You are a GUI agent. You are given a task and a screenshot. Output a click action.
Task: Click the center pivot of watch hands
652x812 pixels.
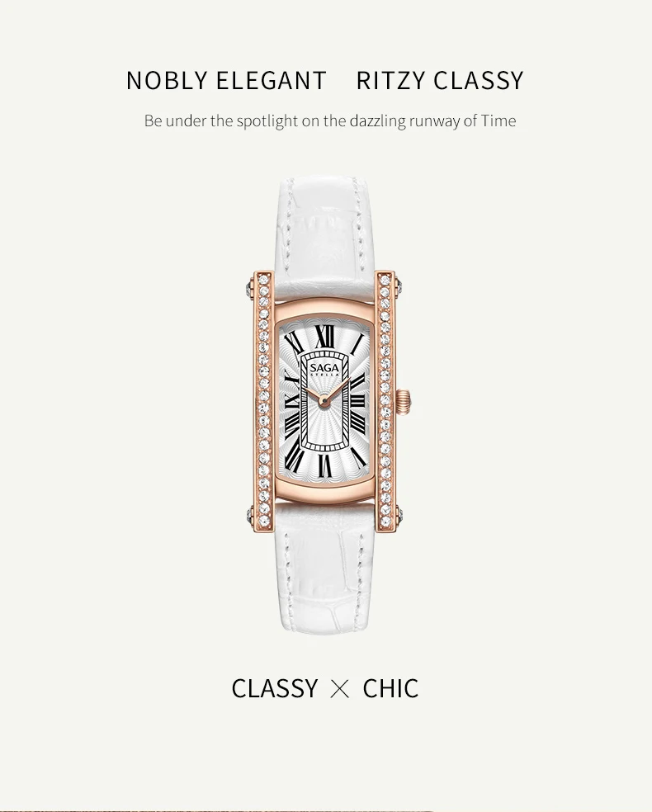coord(324,400)
